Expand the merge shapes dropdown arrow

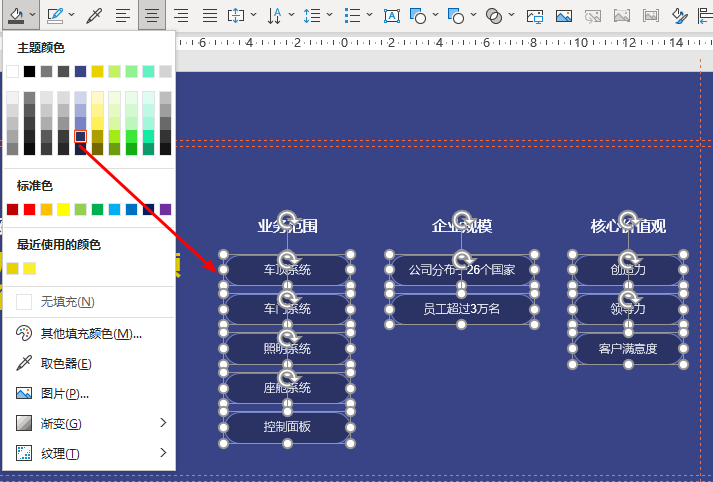(512, 15)
